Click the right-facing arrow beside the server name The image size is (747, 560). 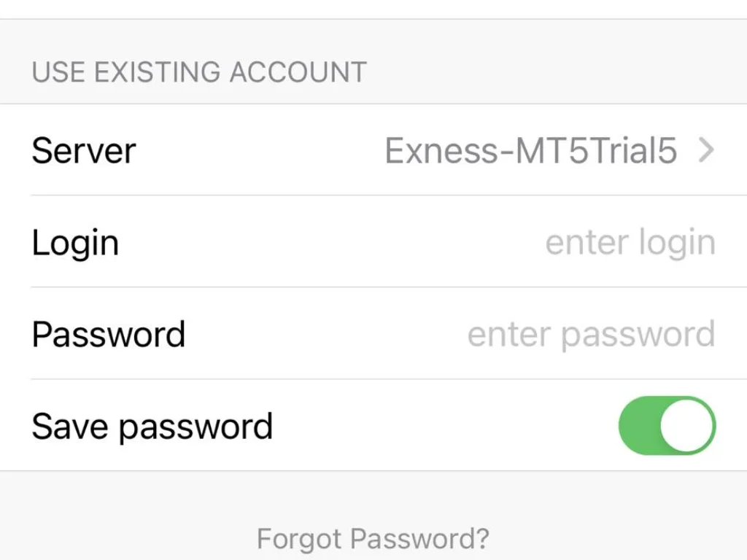[705, 151]
